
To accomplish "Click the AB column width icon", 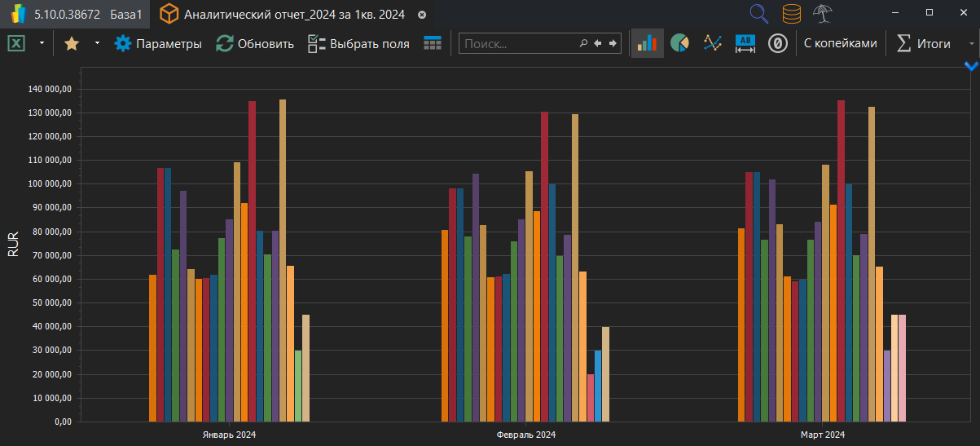I will click(745, 43).
